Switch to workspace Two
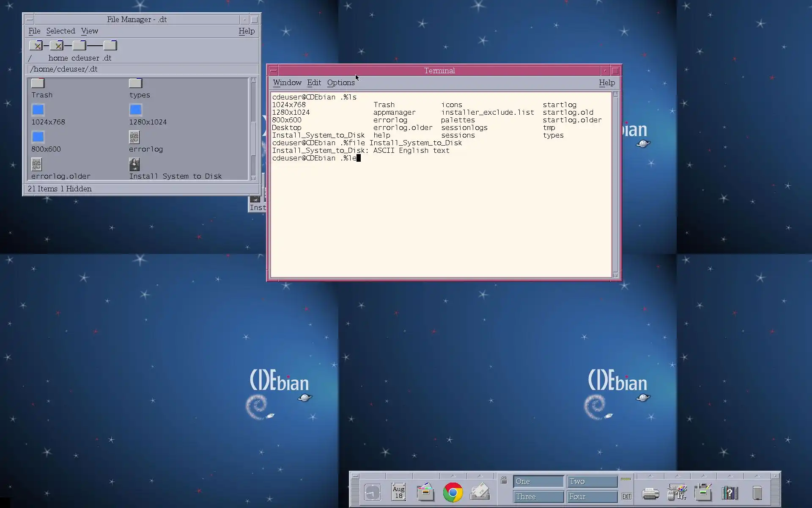Image resolution: width=812 pixels, height=508 pixels. click(592, 481)
